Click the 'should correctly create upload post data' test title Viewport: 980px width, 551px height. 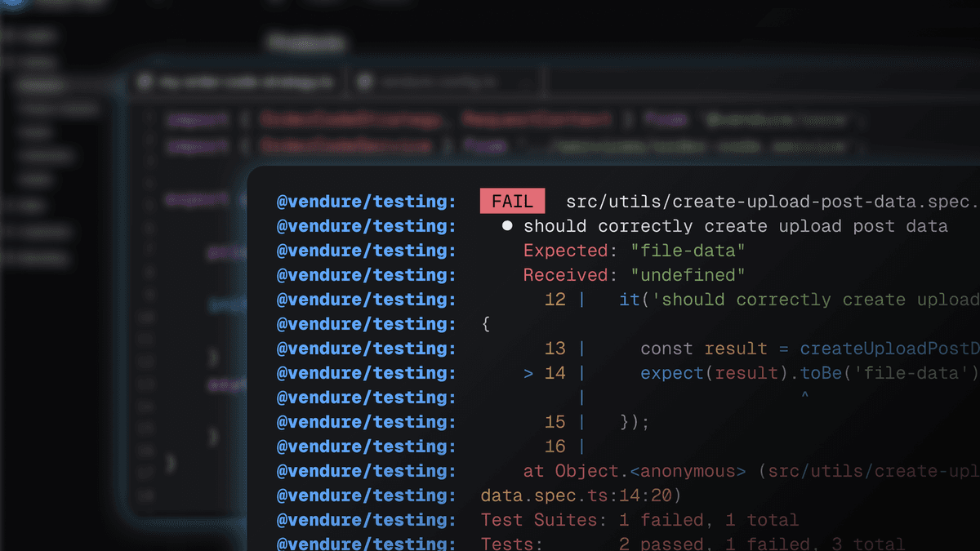(x=735, y=226)
